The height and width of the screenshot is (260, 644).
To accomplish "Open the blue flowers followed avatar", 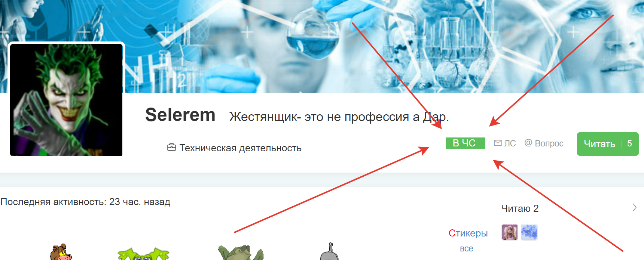I will 529,232.
